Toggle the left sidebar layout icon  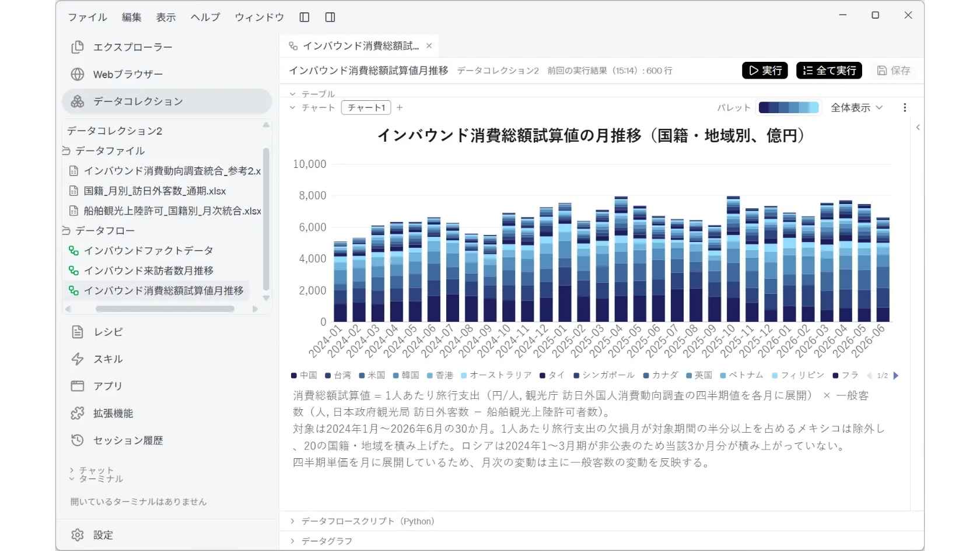point(304,17)
